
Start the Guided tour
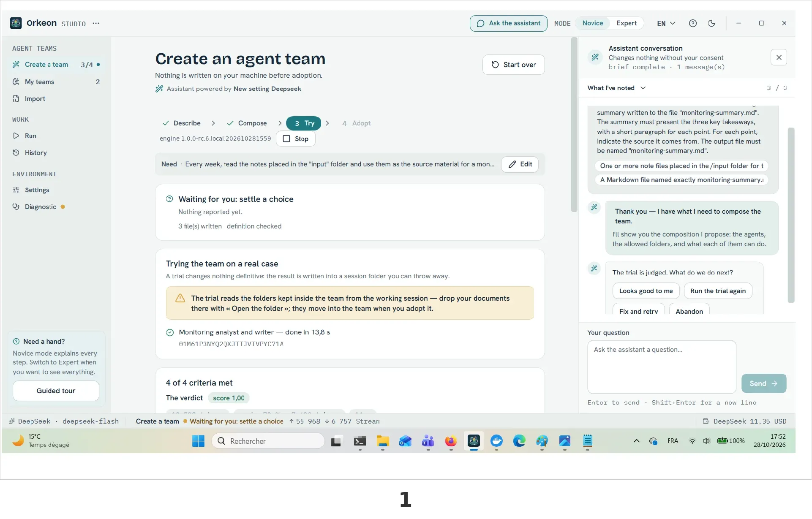tap(56, 391)
